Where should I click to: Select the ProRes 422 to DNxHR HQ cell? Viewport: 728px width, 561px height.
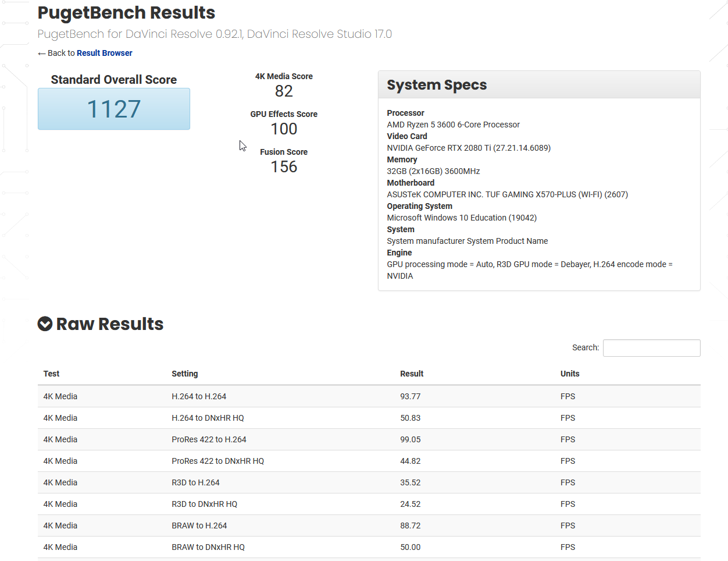click(x=217, y=461)
